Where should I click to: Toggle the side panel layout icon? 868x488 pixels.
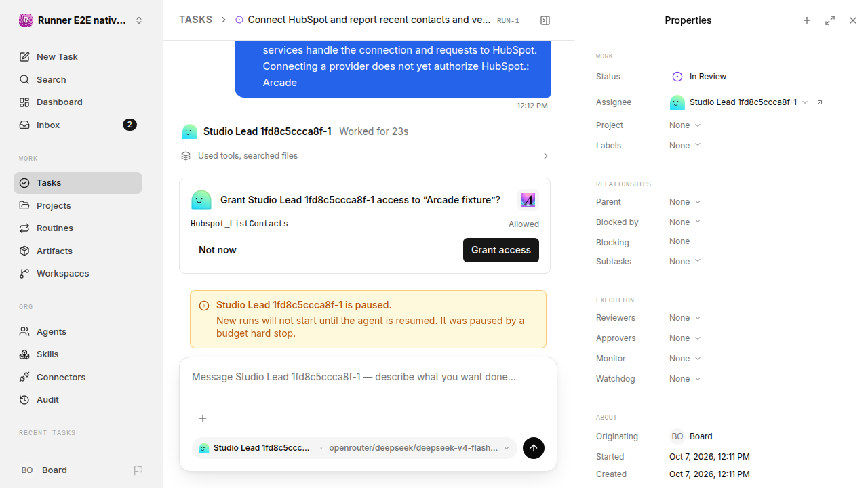point(545,20)
